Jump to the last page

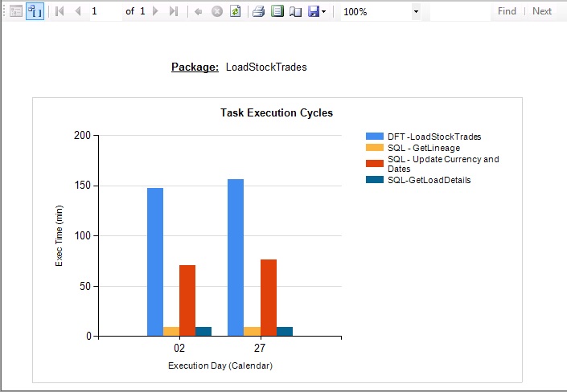click(174, 11)
